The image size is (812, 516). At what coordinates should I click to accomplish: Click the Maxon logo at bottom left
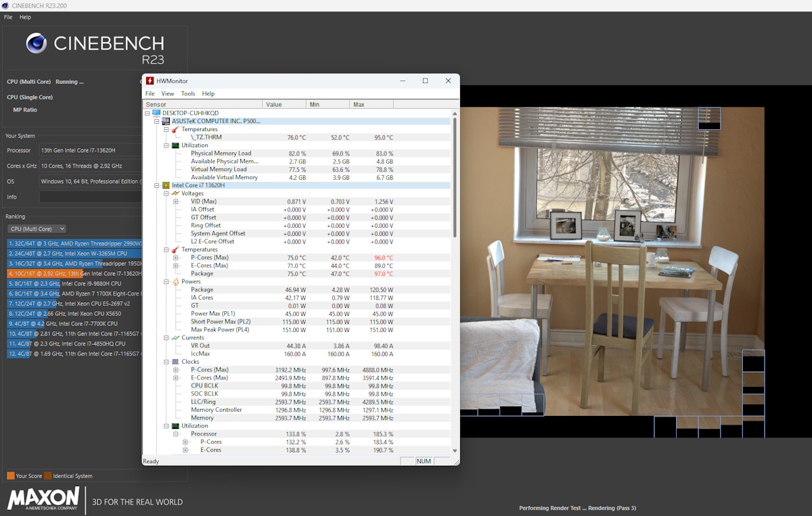44,500
